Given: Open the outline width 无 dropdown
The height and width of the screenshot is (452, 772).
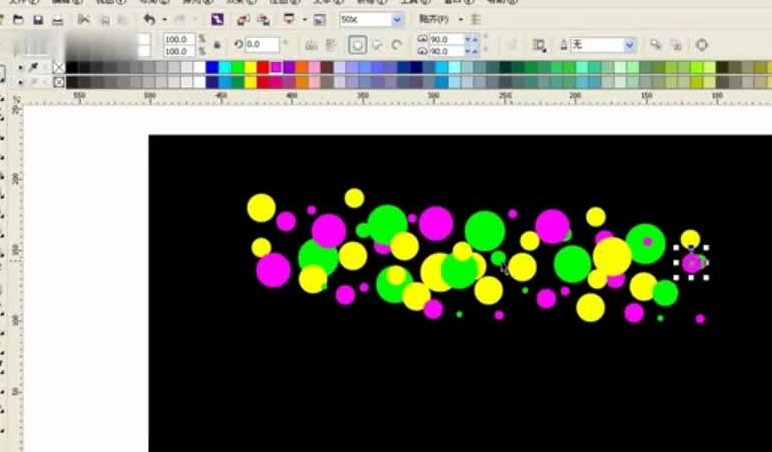Looking at the screenshot, I should tap(629, 45).
